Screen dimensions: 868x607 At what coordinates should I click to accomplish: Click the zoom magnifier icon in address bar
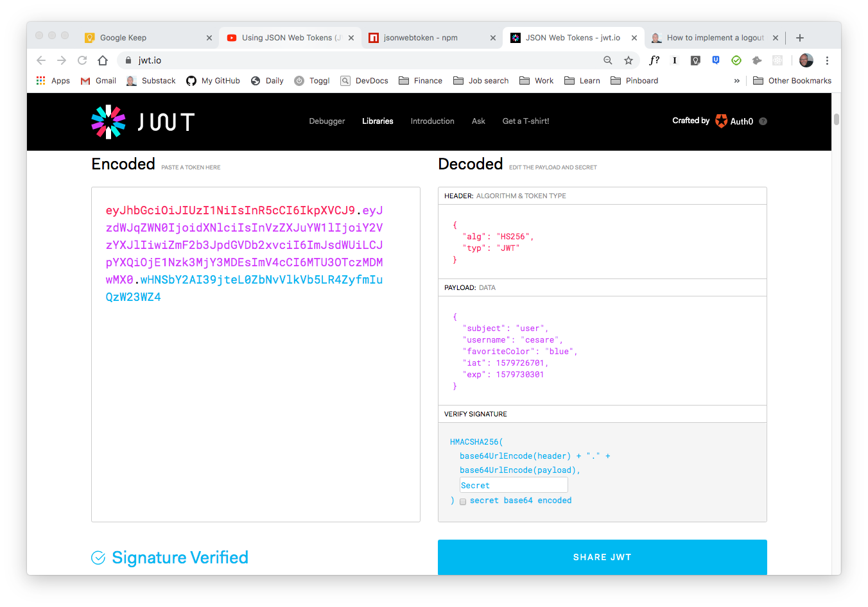pos(608,60)
